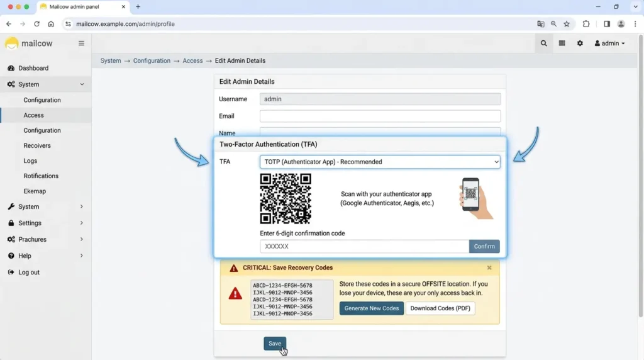Open a new browser tab with plus
Viewport: 644px width, 360px height.
point(138,6)
